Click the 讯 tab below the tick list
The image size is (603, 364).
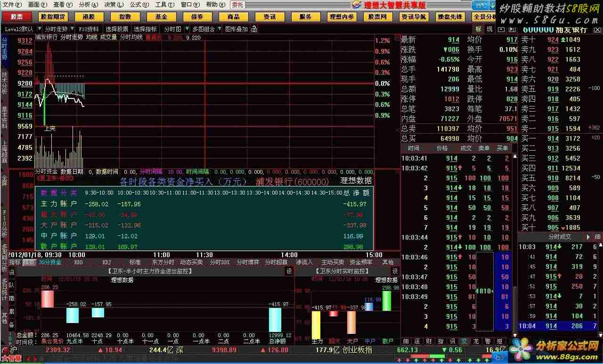point(452,341)
